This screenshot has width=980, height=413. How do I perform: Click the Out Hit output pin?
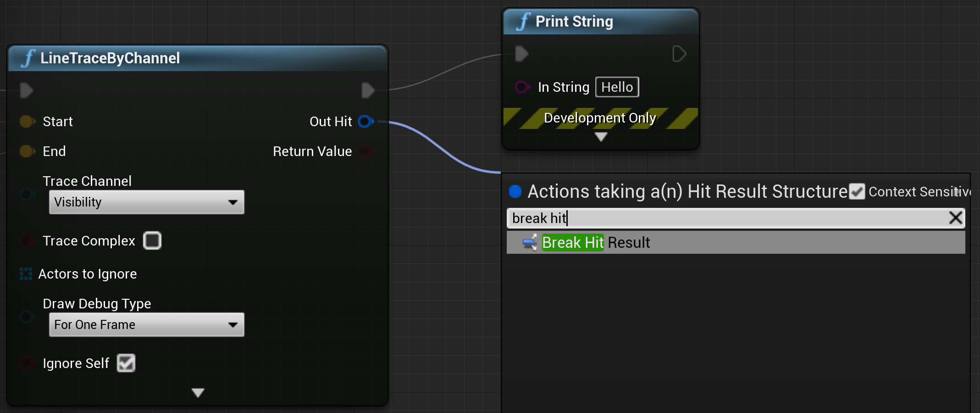point(365,122)
